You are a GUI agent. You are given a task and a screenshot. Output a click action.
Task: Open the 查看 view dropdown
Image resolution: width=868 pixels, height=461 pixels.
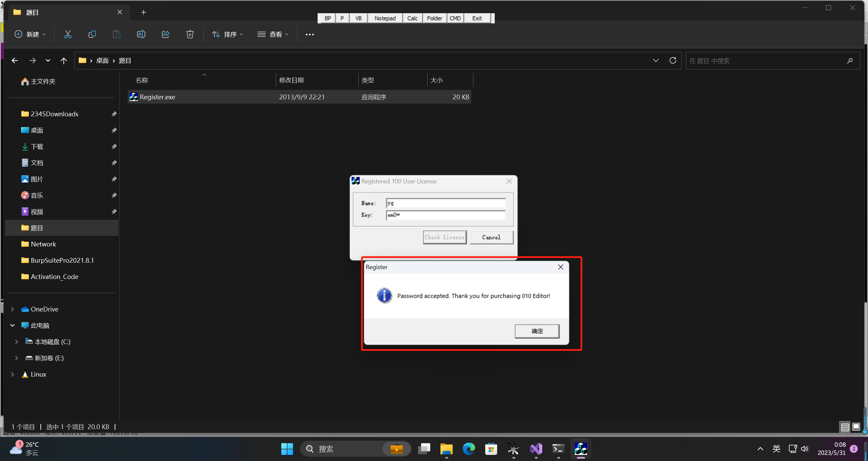(273, 34)
